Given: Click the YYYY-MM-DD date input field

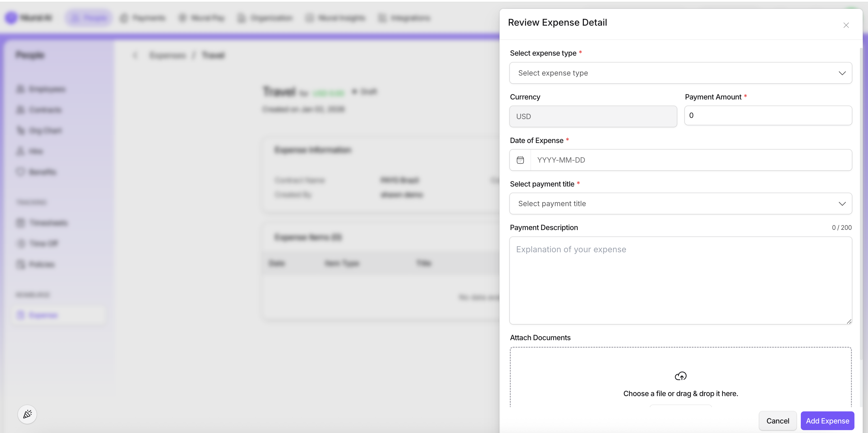Looking at the screenshot, I should [x=691, y=160].
